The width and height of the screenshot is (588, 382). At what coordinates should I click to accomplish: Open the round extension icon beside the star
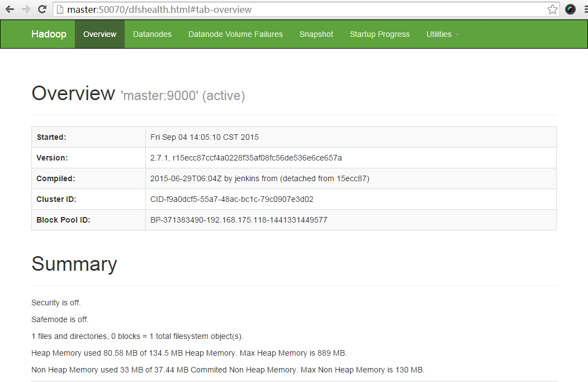click(570, 10)
